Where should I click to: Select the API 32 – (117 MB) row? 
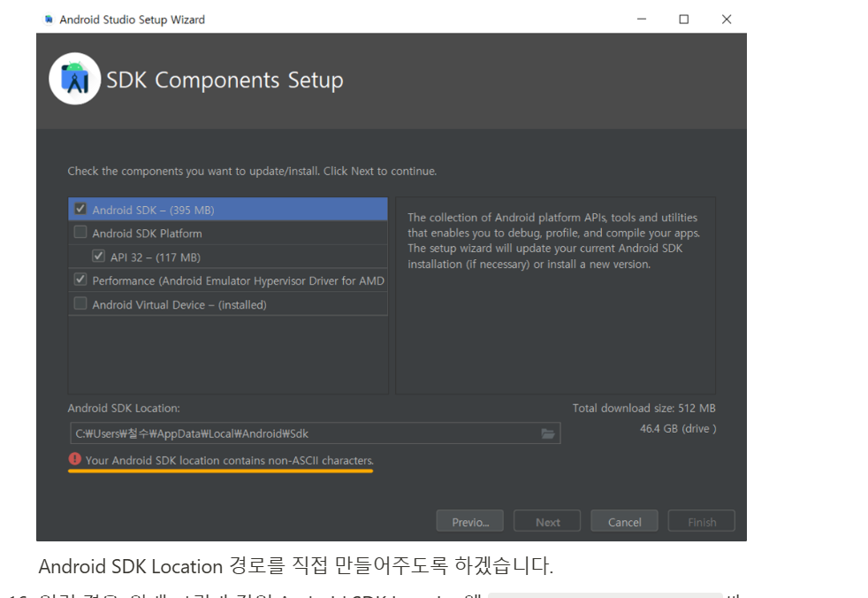[228, 257]
